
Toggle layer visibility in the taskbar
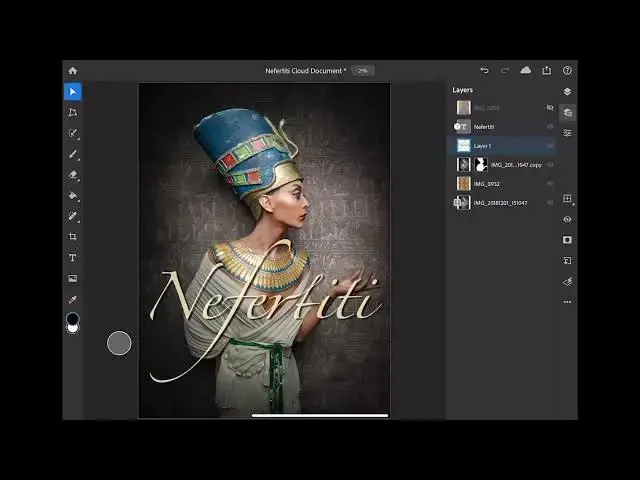coord(567,219)
